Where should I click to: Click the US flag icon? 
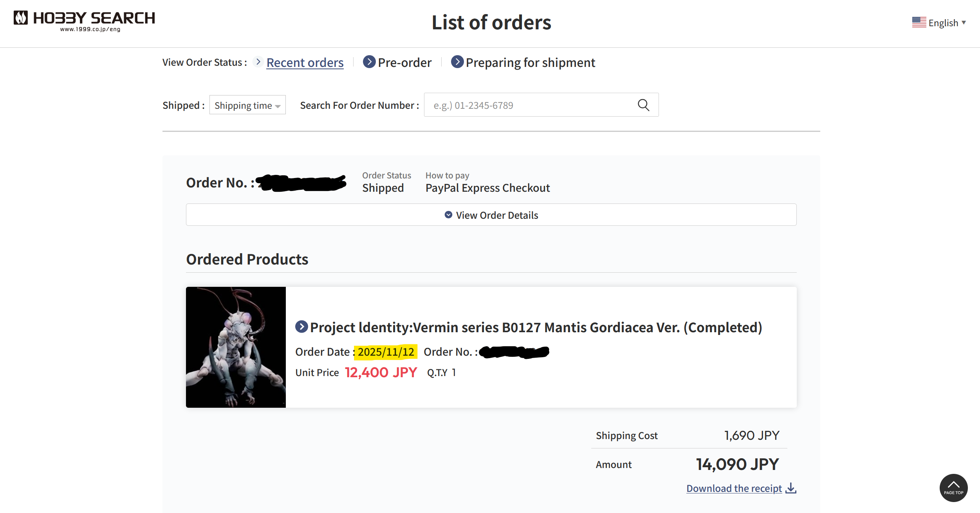[919, 22]
